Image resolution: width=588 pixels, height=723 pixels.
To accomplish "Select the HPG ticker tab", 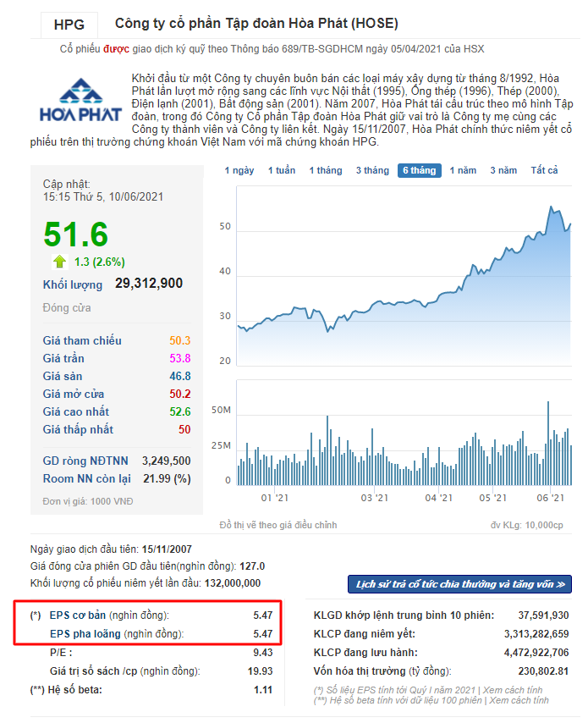I will click(x=69, y=25).
